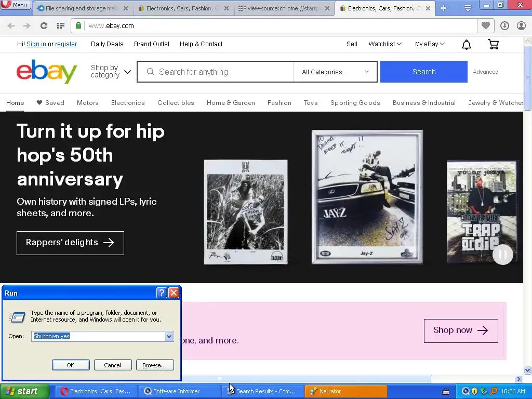Click the address bar showing www.ebay.com
The width and height of the screenshot is (532, 399).
tap(274, 26)
